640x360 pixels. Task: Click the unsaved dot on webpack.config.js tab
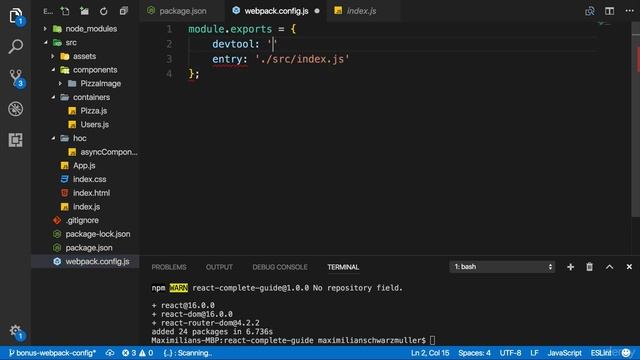click(x=317, y=11)
